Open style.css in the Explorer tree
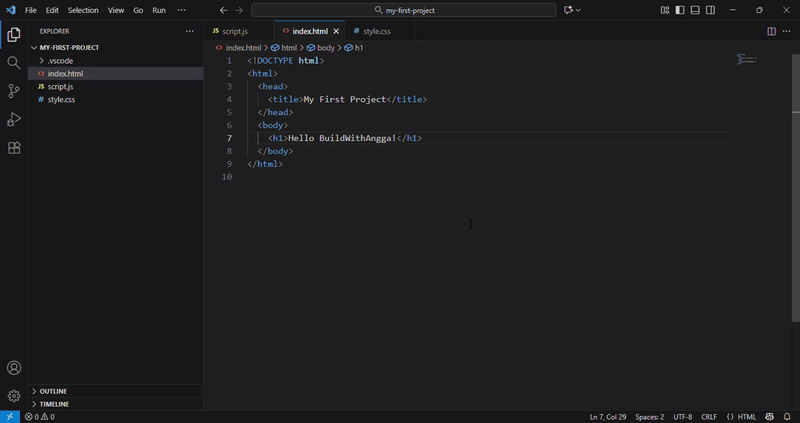The width and height of the screenshot is (800, 423). coord(116,99)
